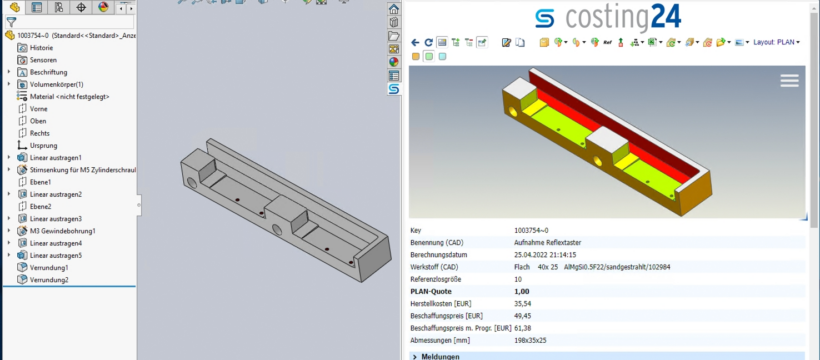Open the Design Library task pane icon
Screen dimensions: 820x360
point(394,22)
